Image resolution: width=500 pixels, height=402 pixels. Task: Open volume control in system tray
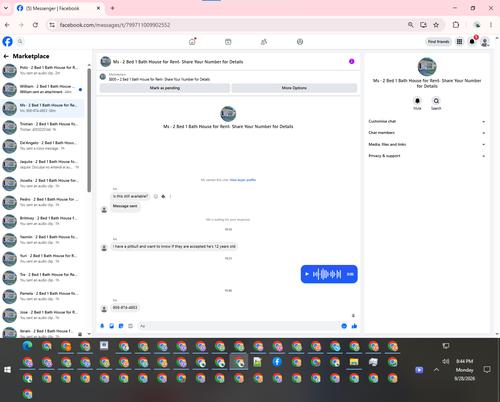pyautogui.click(x=446, y=361)
